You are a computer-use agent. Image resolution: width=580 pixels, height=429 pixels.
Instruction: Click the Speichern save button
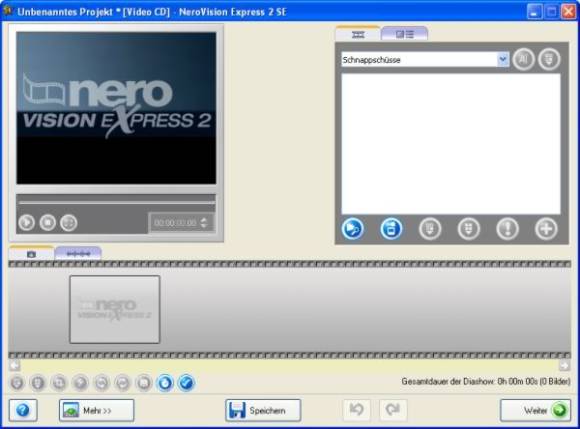263,410
